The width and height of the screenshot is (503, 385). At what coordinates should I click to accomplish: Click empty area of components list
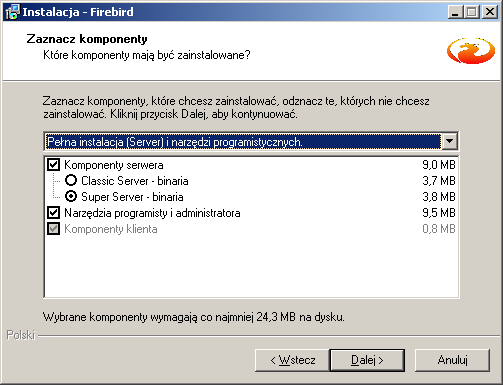(251, 267)
